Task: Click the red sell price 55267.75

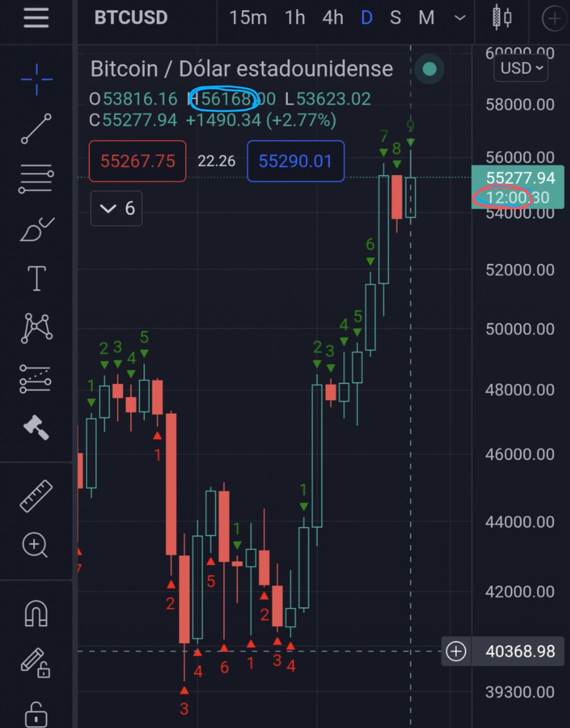Action: [x=138, y=161]
